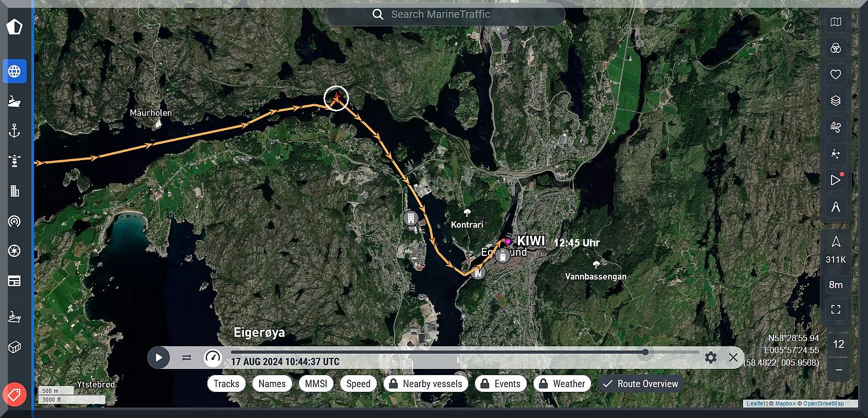This screenshot has height=418, width=868.
Task: Click the favorites heart icon
Action: 836,74
